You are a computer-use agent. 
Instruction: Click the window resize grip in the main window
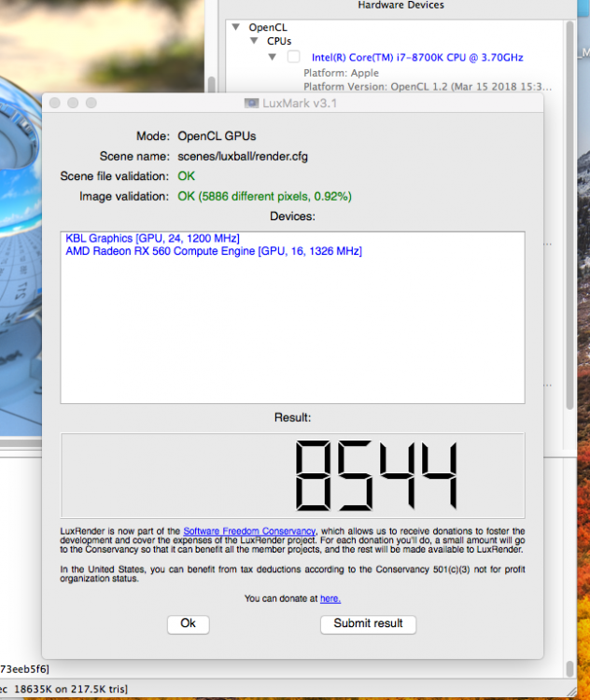[571, 691]
